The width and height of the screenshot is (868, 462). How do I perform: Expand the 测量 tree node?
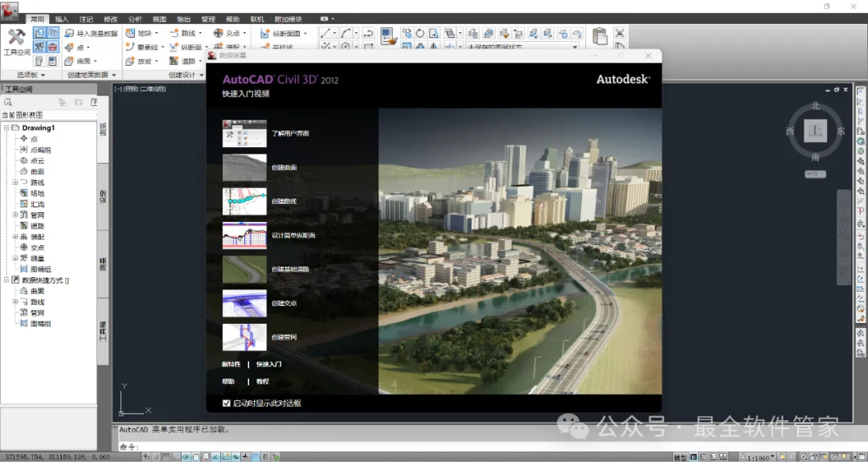click(x=15, y=258)
